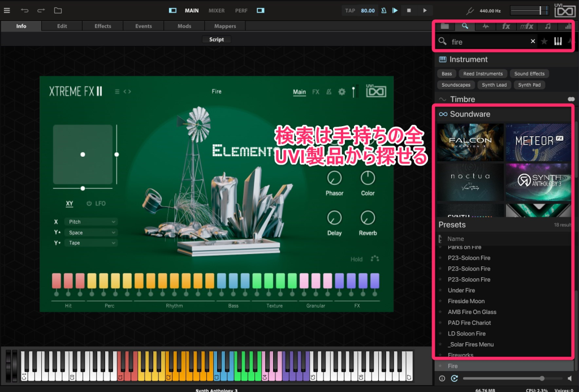Open the hamburger main menu
The width and height of the screenshot is (579, 392).
click(x=7, y=10)
